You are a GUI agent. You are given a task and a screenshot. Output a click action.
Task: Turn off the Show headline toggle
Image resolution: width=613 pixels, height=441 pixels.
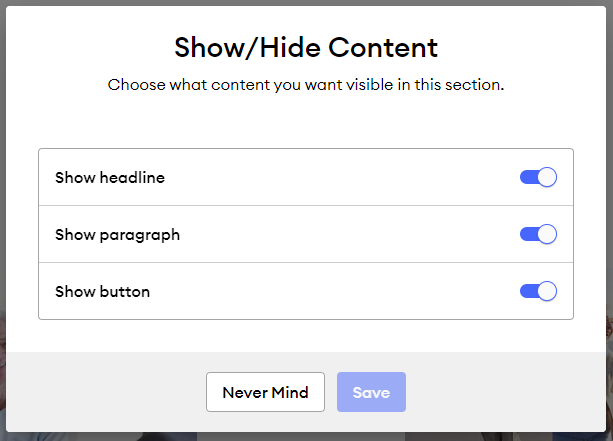[x=538, y=178]
